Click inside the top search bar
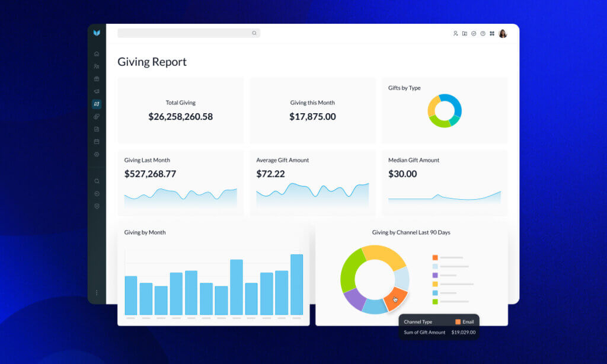Viewport: 607px width, 364px height. coord(189,33)
